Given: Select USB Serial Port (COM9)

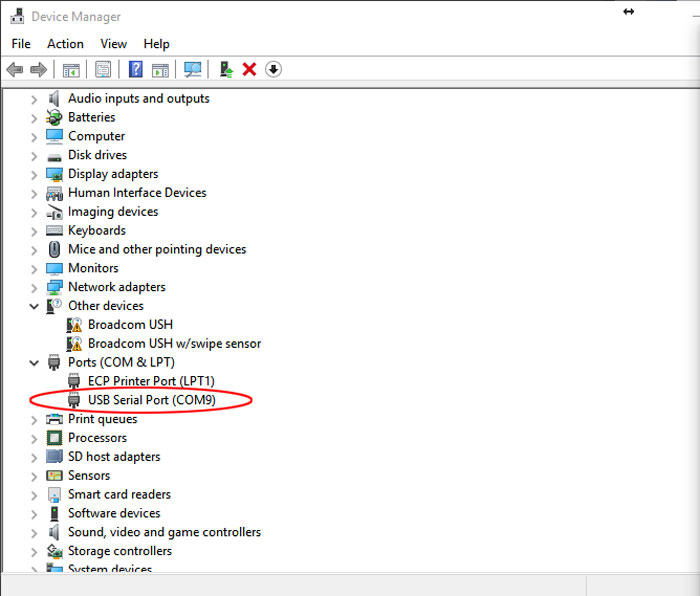Looking at the screenshot, I should [x=152, y=400].
